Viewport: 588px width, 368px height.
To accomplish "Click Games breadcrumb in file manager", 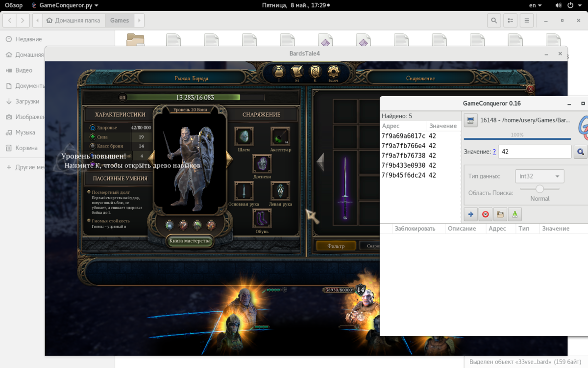I will click(120, 21).
